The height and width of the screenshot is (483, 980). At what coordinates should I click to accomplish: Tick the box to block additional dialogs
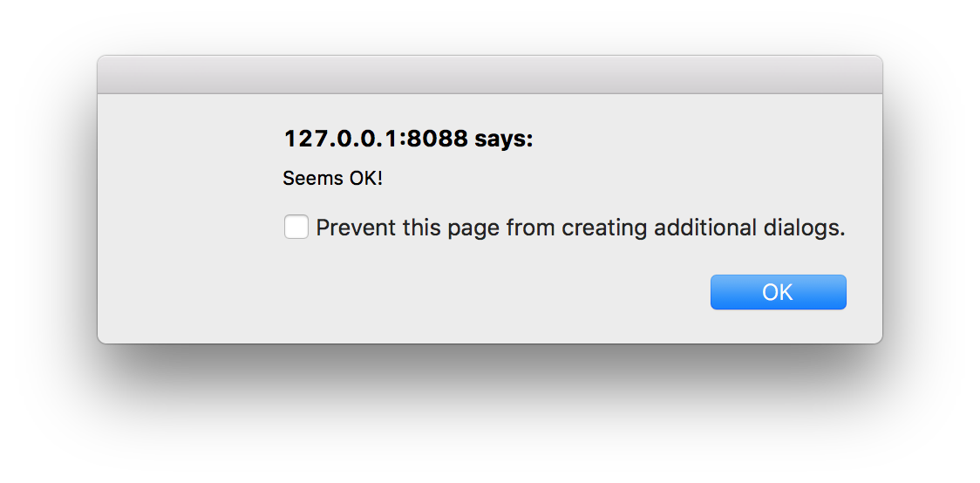tap(296, 228)
